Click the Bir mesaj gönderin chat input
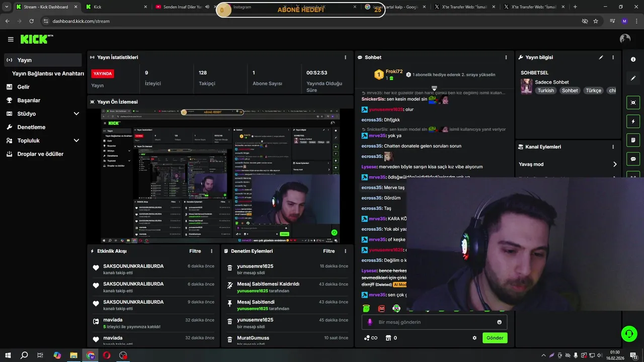This screenshot has height=362, width=644. click(x=434, y=322)
